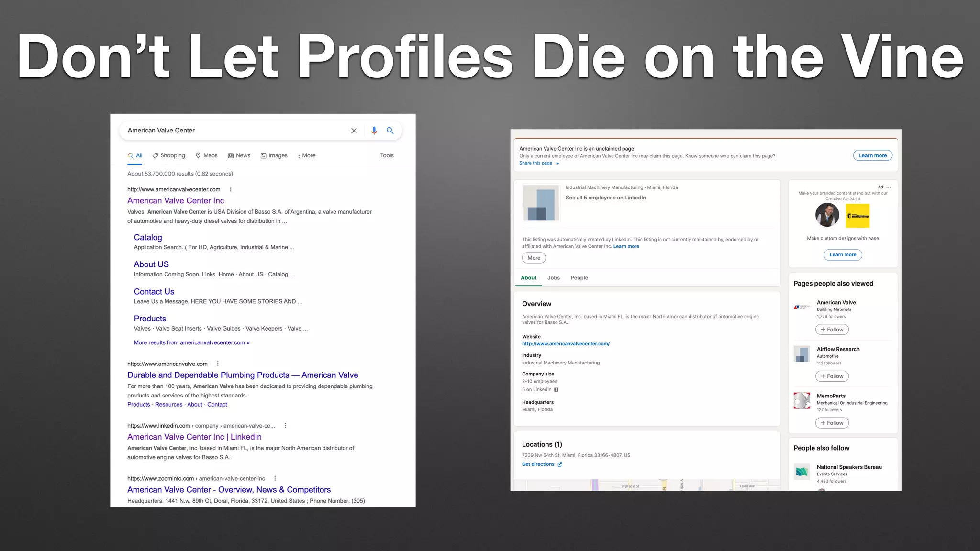Open three-dot menu beside americanvalve.com URL
The image size is (980, 551).
point(218,364)
